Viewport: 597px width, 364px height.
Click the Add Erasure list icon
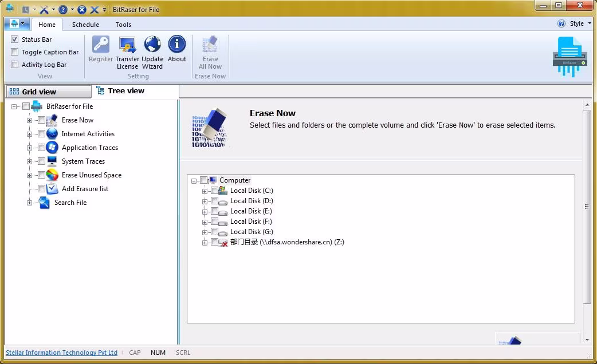click(x=52, y=189)
